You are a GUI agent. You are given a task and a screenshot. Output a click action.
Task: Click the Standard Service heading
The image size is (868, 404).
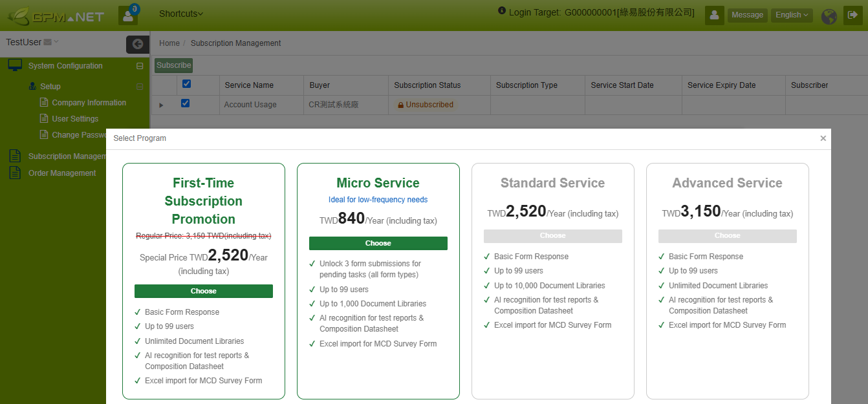[553, 183]
